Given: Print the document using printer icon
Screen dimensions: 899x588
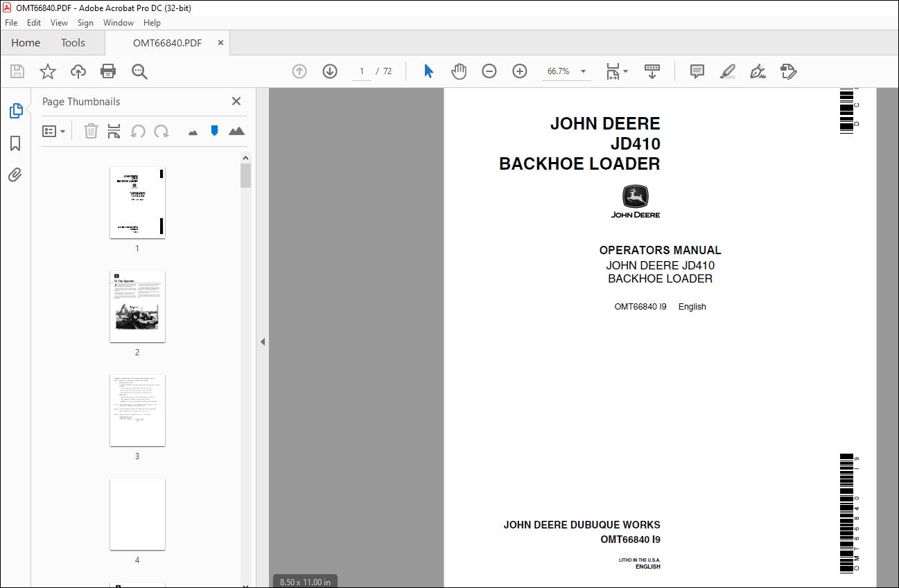Looking at the screenshot, I should 108,71.
